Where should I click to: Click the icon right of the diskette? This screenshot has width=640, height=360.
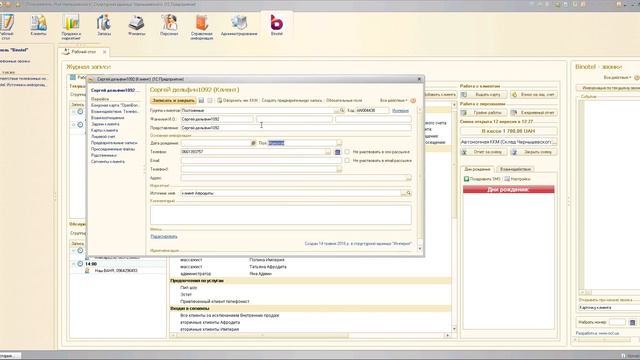coord(210,100)
